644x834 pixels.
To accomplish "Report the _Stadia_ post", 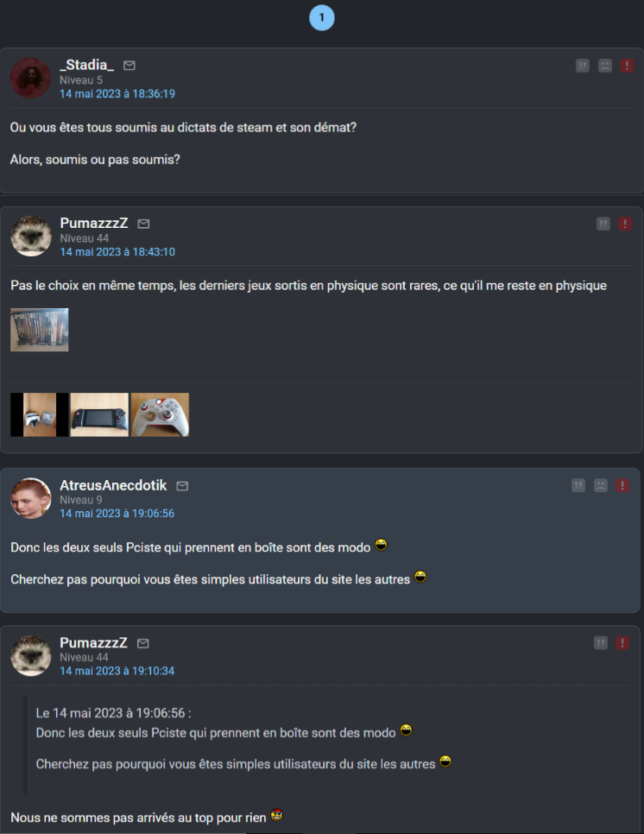I will (627, 66).
